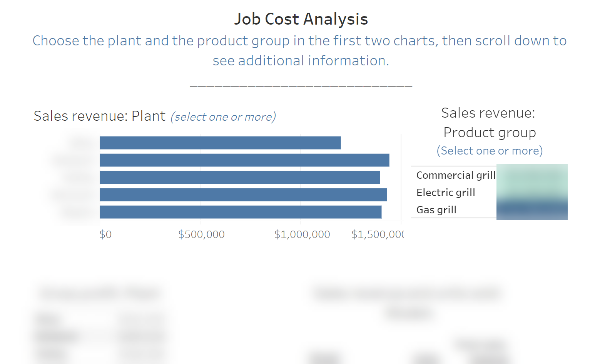The width and height of the screenshot is (600, 364).
Task: Select the Commercial grill product group
Action: click(456, 175)
